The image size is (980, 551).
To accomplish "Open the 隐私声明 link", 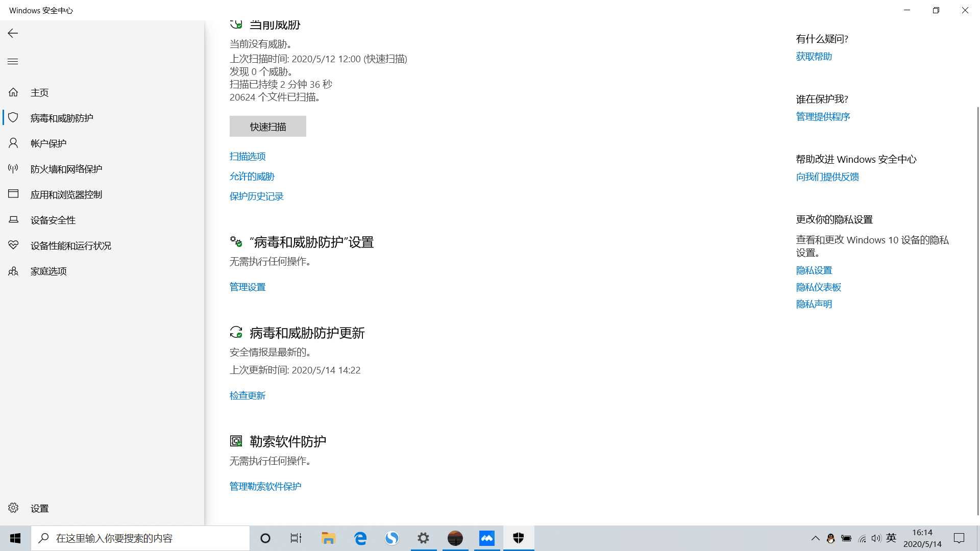I will (x=814, y=304).
